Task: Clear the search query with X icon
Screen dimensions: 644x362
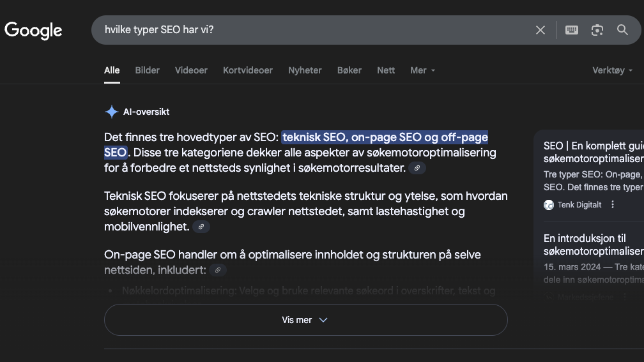Action: [540, 30]
